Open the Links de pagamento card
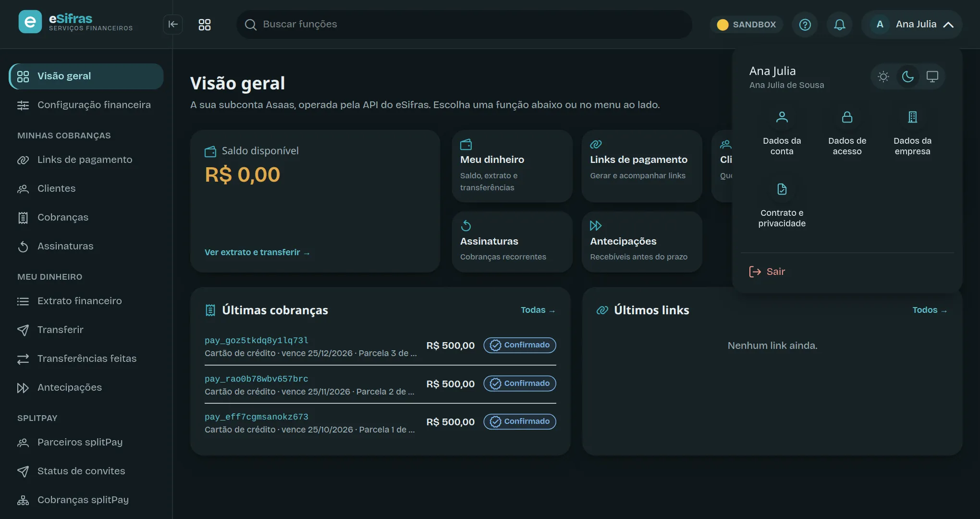The height and width of the screenshot is (519, 980). tap(642, 166)
